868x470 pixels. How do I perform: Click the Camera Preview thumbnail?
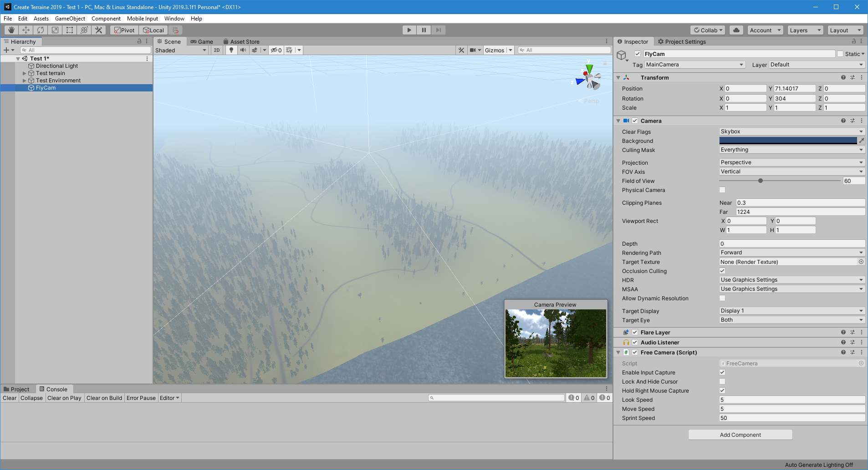coord(556,344)
